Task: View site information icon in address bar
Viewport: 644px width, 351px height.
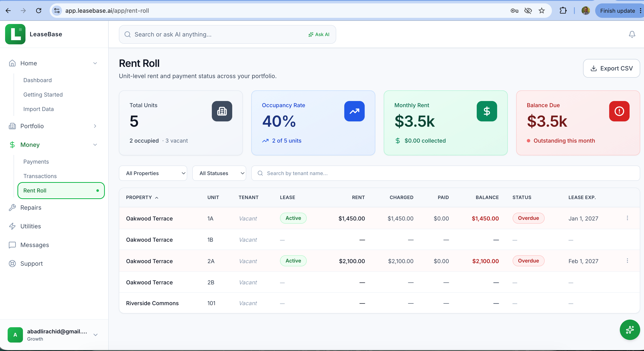Action: click(x=57, y=10)
